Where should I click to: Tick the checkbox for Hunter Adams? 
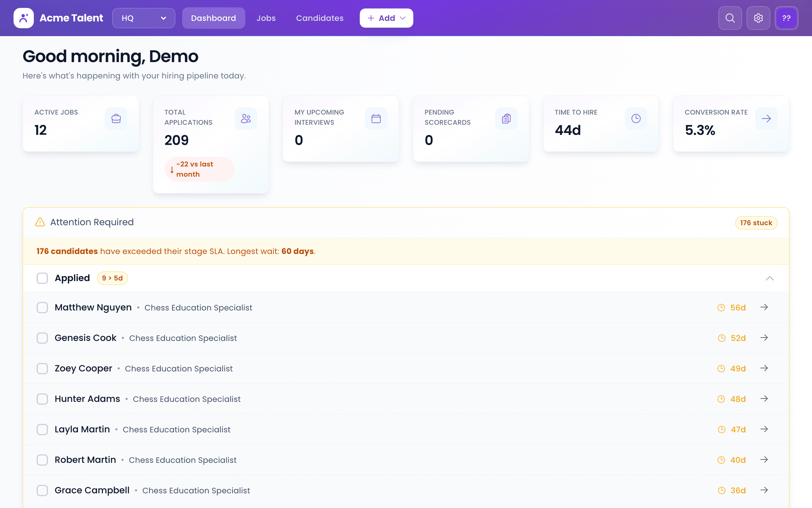(42, 399)
